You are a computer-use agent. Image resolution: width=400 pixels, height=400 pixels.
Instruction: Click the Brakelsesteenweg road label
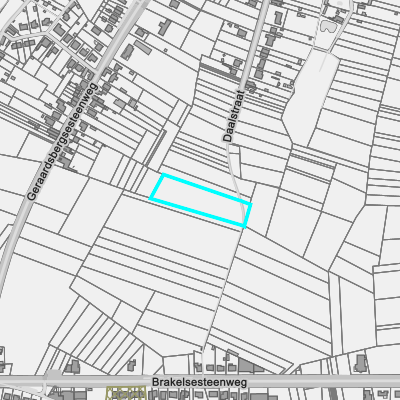point(199,382)
